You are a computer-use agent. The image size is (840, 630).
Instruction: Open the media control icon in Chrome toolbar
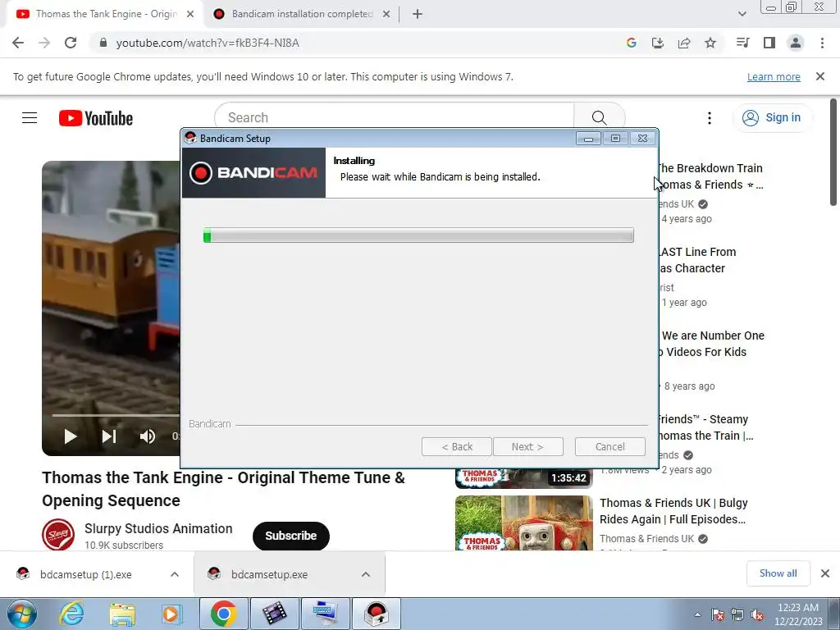tap(743, 43)
